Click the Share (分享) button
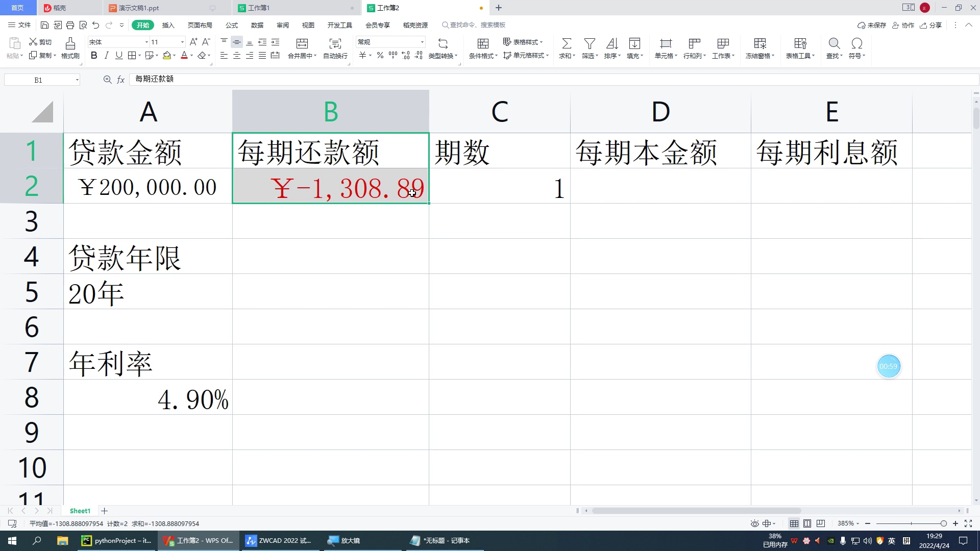Image resolution: width=980 pixels, height=551 pixels. point(931,25)
